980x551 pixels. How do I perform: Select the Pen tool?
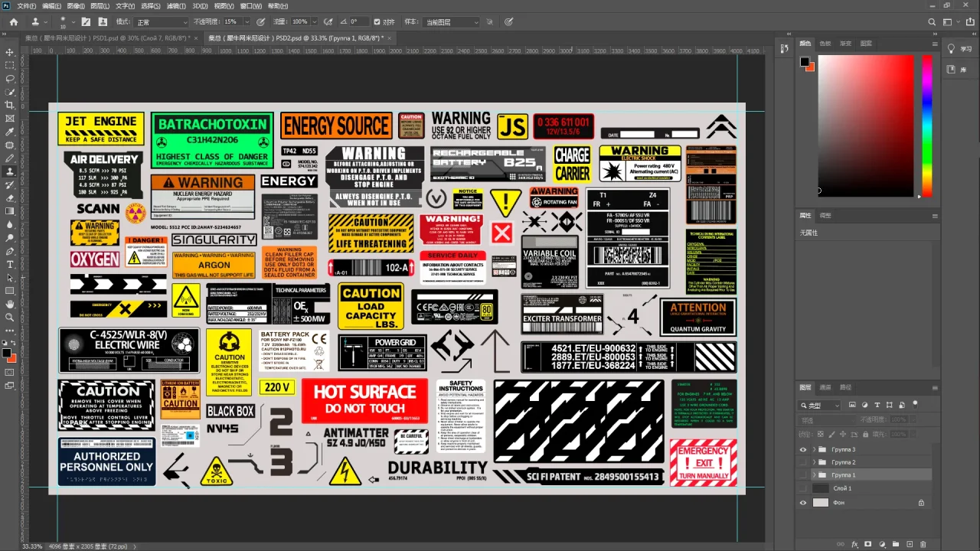pyautogui.click(x=10, y=251)
